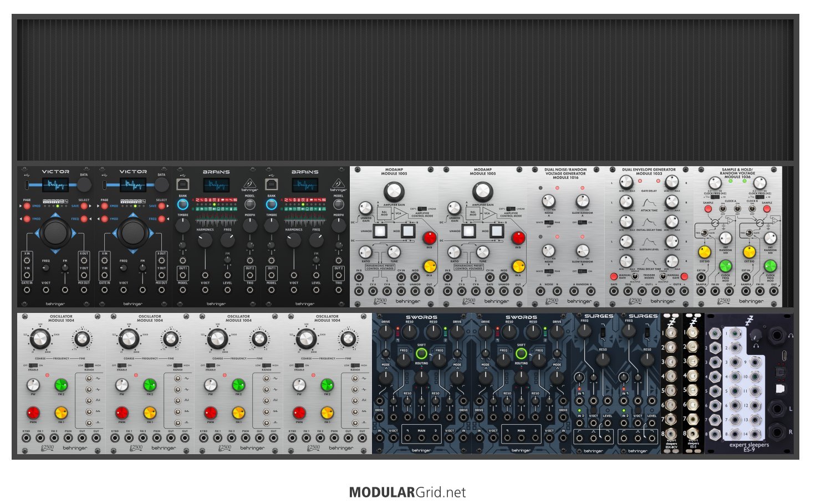Flip the left trigger mode toggle on Envelope Generator 1033
The height and width of the screenshot is (504, 816).
[636, 276]
